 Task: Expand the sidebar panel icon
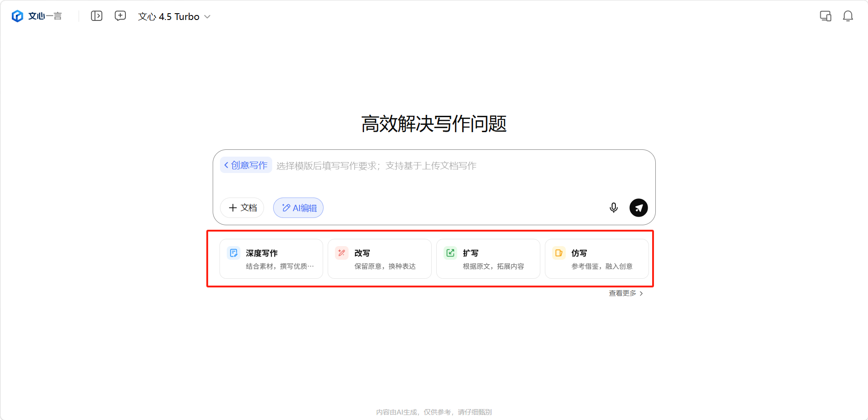pyautogui.click(x=96, y=16)
